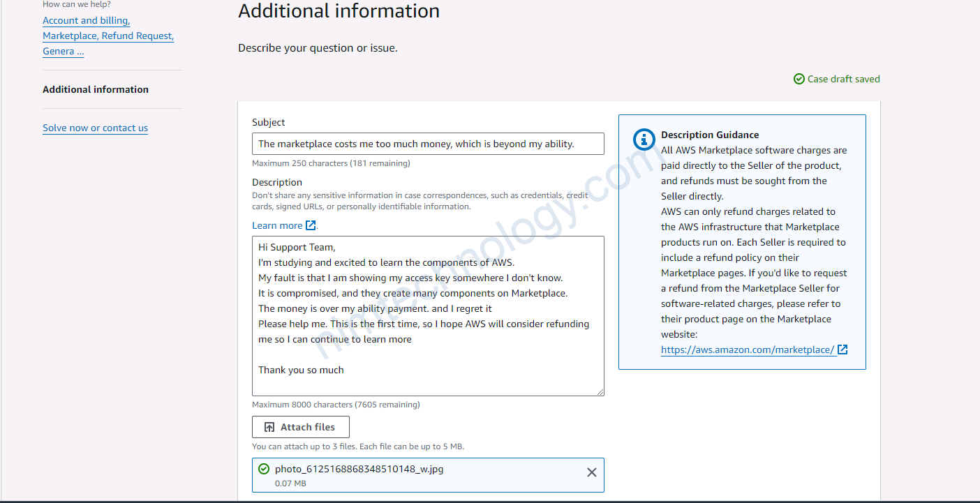The width and height of the screenshot is (980, 503).
Task: Click the Description Guidance heading
Action: [710, 135]
